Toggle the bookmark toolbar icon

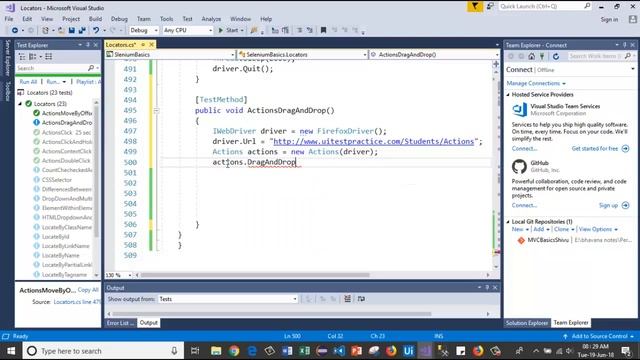323,30
